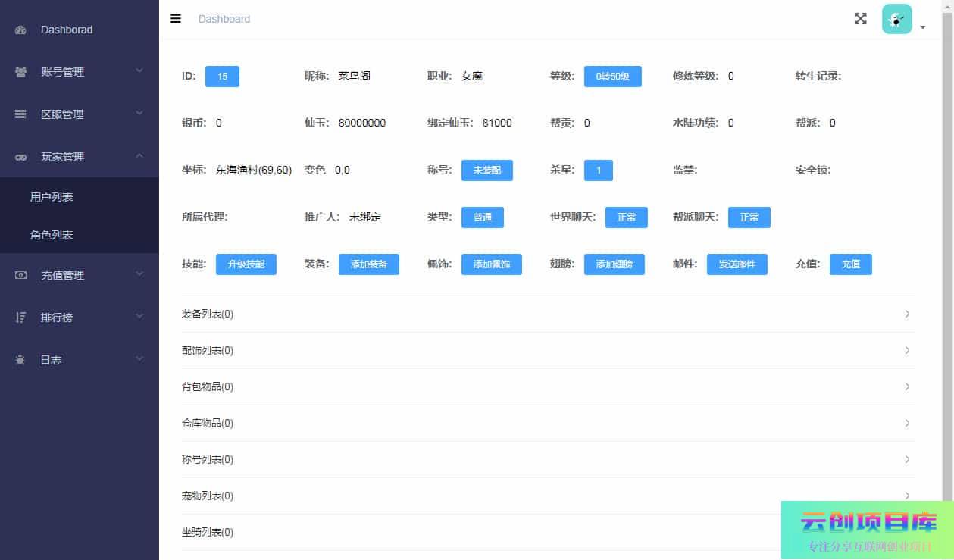Toggle the 类型 普通 button

[x=482, y=217]
